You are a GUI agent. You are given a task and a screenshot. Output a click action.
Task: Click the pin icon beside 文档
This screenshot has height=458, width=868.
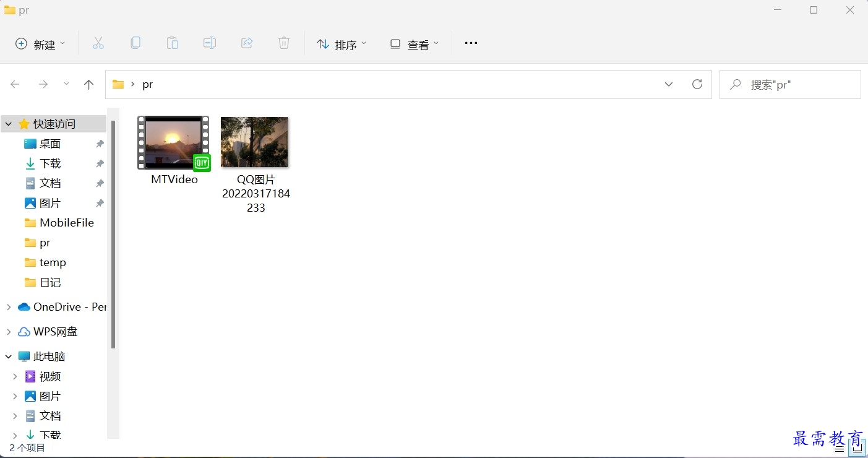(100, 183)
